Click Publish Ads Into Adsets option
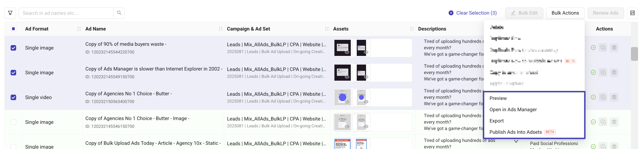Image resolution: width=644 pixels, height=149 pixels. pos(515,132)
